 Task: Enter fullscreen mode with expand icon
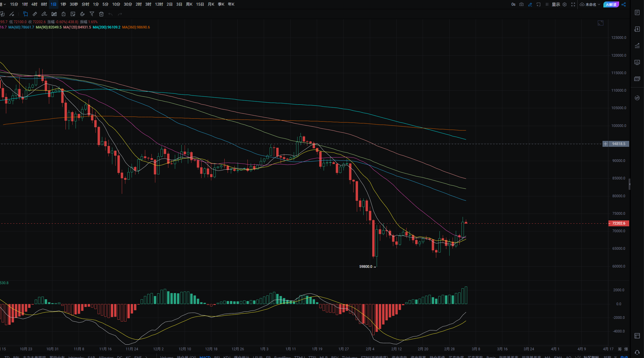coord(573,4)
